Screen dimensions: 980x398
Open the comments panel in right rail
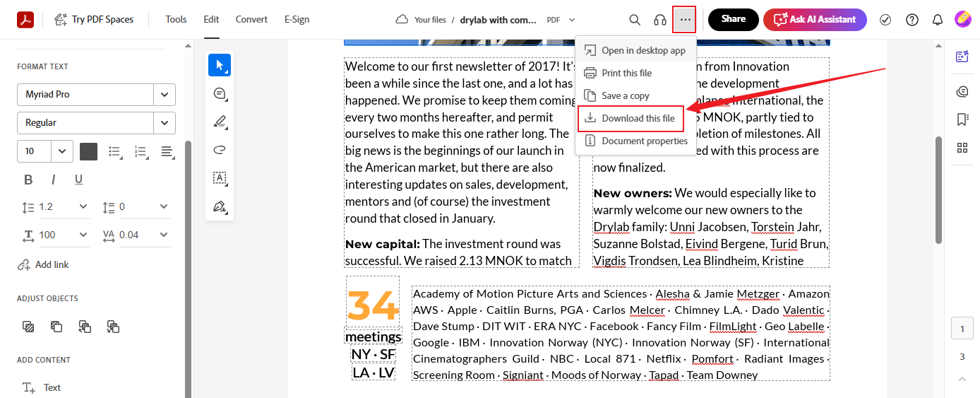click(x=962, y=91)
